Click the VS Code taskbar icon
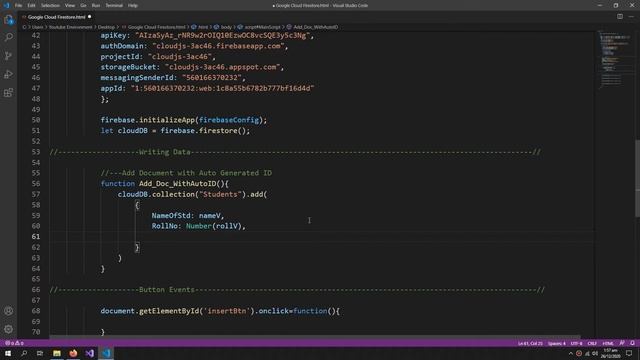 [x=106, y=353]
